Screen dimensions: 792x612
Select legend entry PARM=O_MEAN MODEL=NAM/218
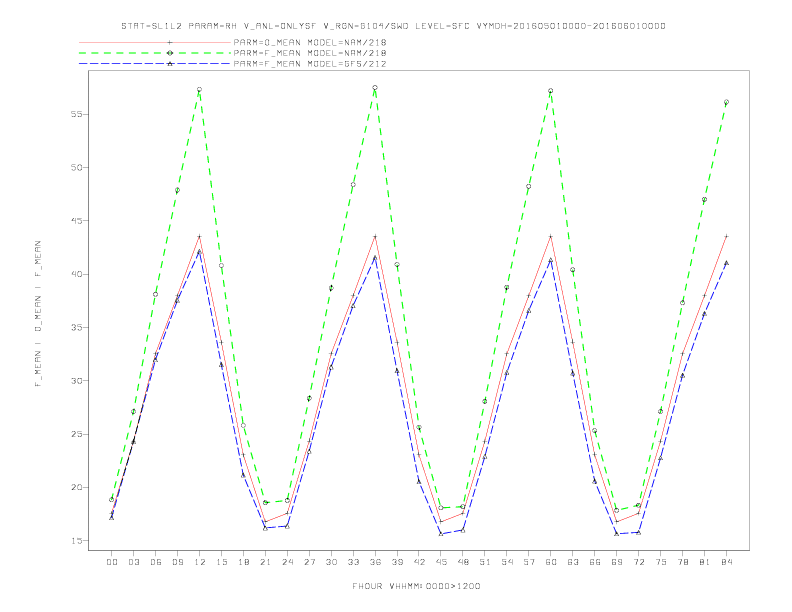click(310, 42)
